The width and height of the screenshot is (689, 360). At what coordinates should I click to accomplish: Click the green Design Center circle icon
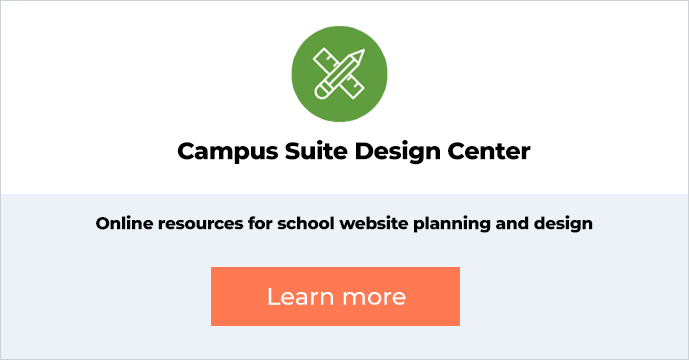[x=339, y=74]
